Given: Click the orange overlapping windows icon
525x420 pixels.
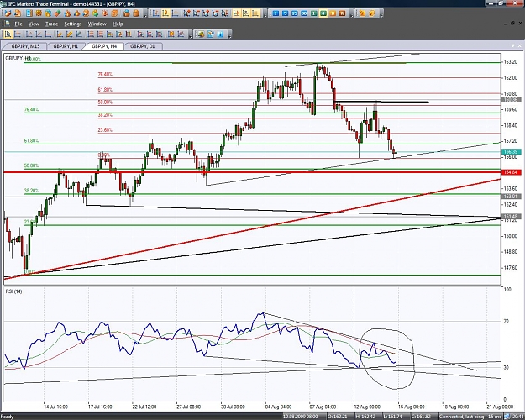Looking at the screenshot, I should [x=114, y=13].
